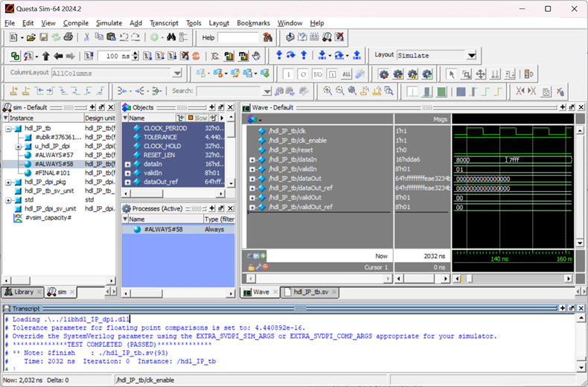Click the Insert Cursor icon

[x=15, y=91]
